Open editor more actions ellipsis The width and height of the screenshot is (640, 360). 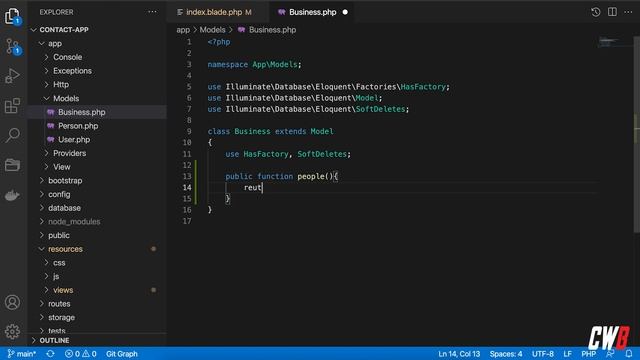[x=629, y=12]
